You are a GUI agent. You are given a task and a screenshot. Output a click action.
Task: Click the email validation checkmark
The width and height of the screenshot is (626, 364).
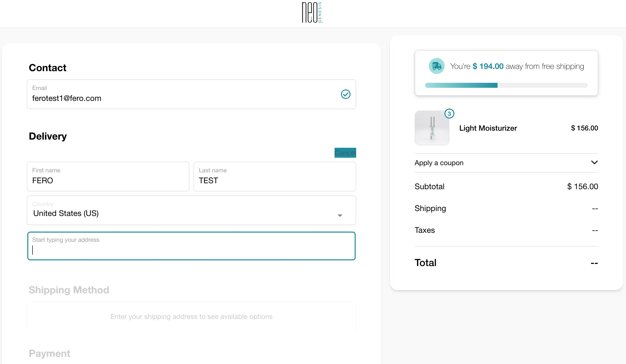pos(346,94)
